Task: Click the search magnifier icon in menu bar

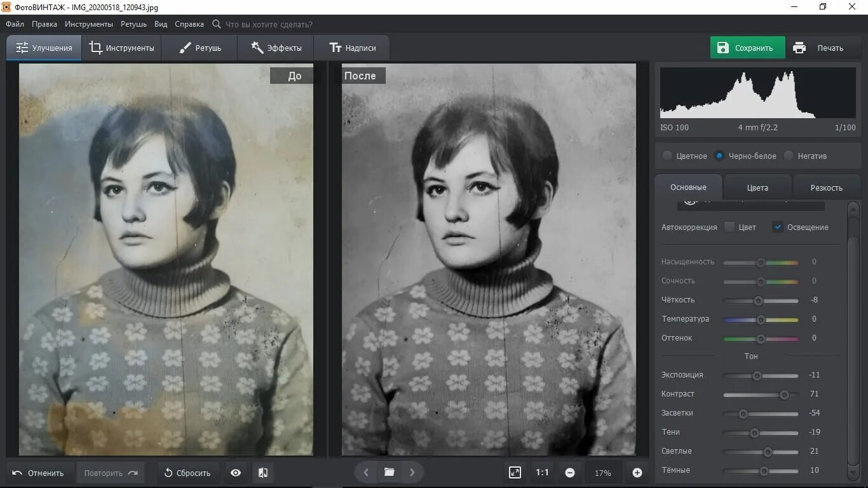Action: point(217,24)
